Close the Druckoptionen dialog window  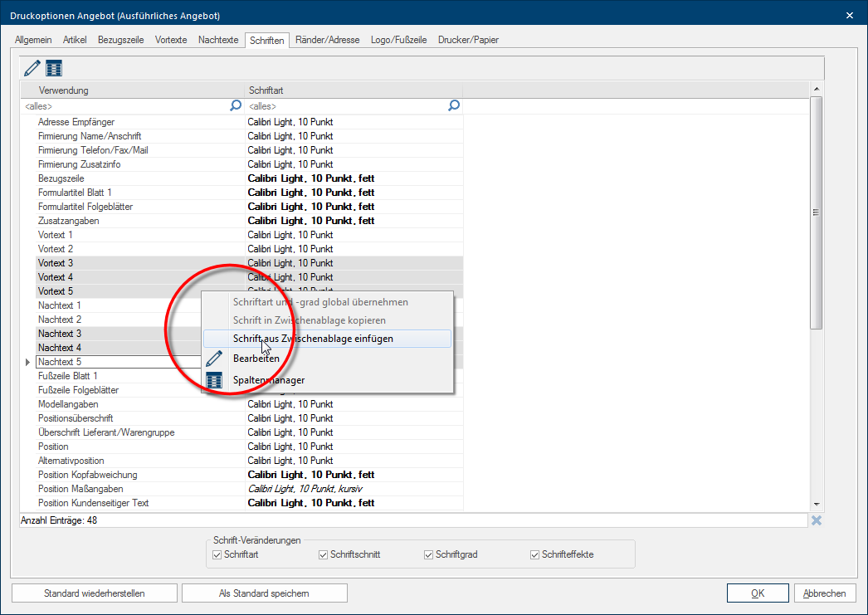[849, 15]
